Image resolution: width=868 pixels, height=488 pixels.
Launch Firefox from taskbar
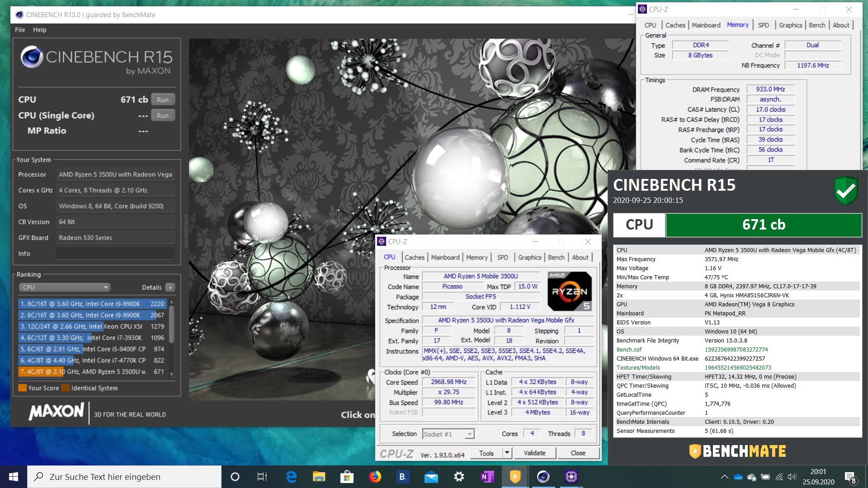point(375,477)
